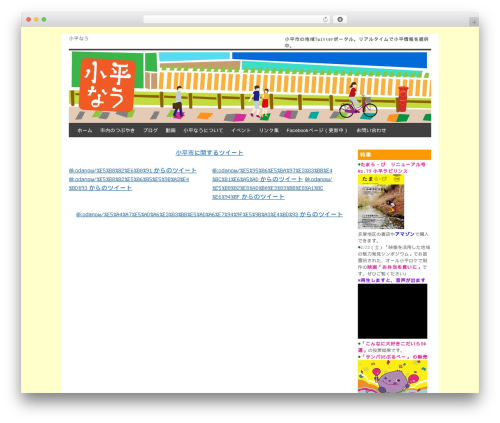Click the 小平なう orange logo in banner
This screenshot has height=423, width=500.
[107, 85]
